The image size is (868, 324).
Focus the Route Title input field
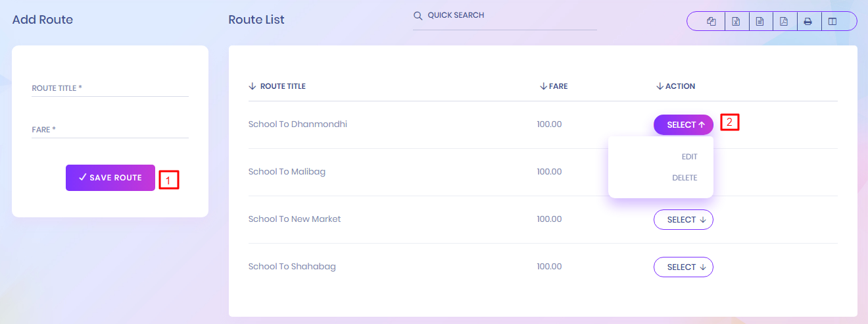(x=110, y=88)
